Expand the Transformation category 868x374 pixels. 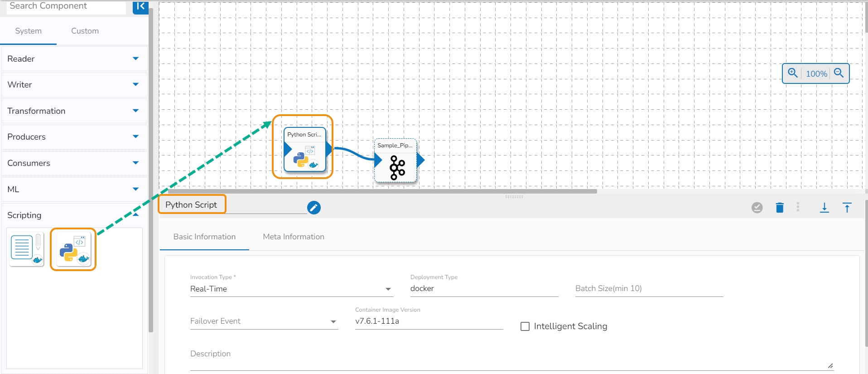(x=74, y=111)
